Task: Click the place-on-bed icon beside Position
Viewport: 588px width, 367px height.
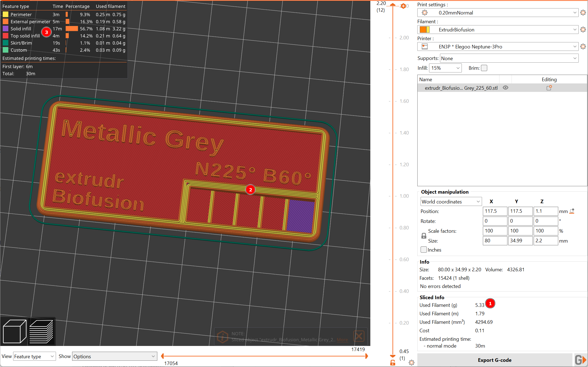Action: point(572,211)
